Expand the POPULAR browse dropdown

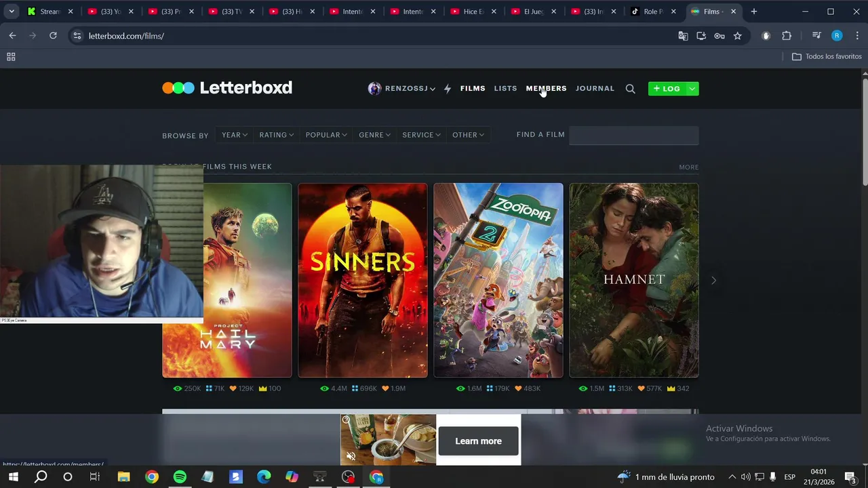pos(326,135)
